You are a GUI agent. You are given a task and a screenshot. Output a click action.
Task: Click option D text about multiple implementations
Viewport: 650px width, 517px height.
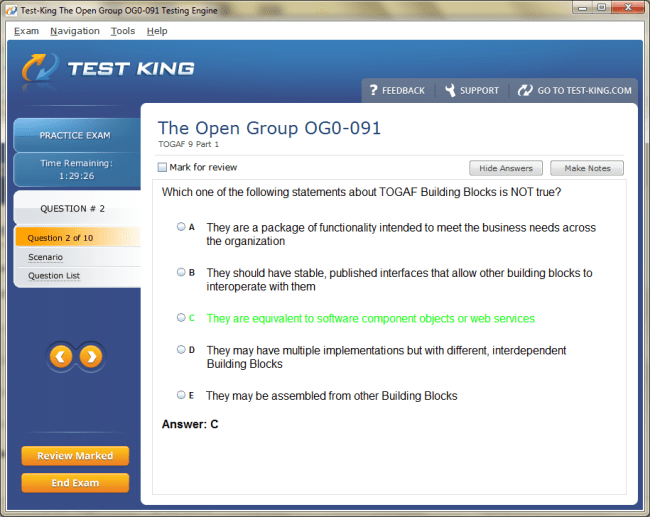(386, 357)
